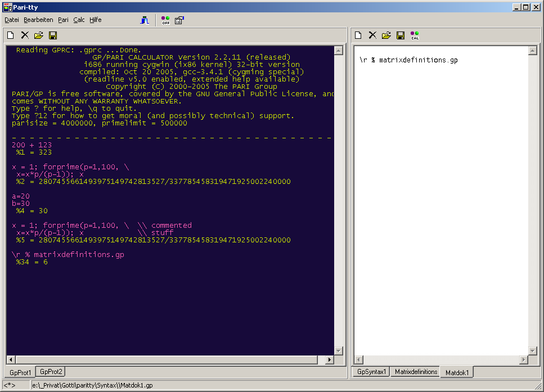Viewport: 544px width, 392px height.
Task: Open the Datei menu
Action: tap(12, 20)
